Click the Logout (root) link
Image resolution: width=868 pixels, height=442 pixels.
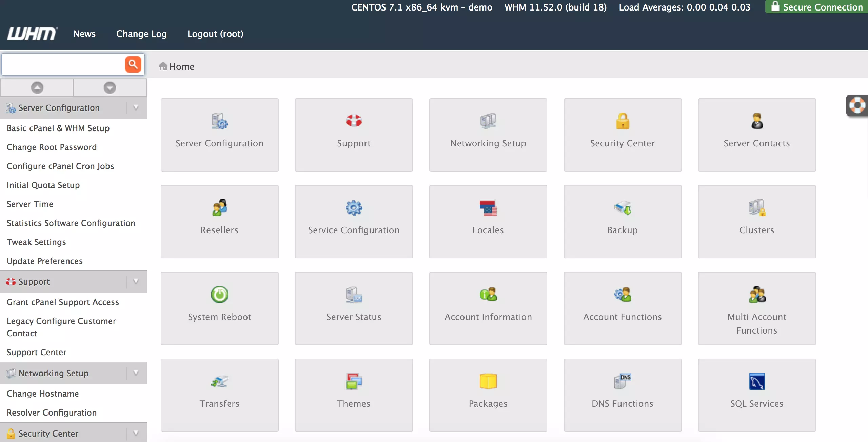pyautogui.click(x=215, y=34)
